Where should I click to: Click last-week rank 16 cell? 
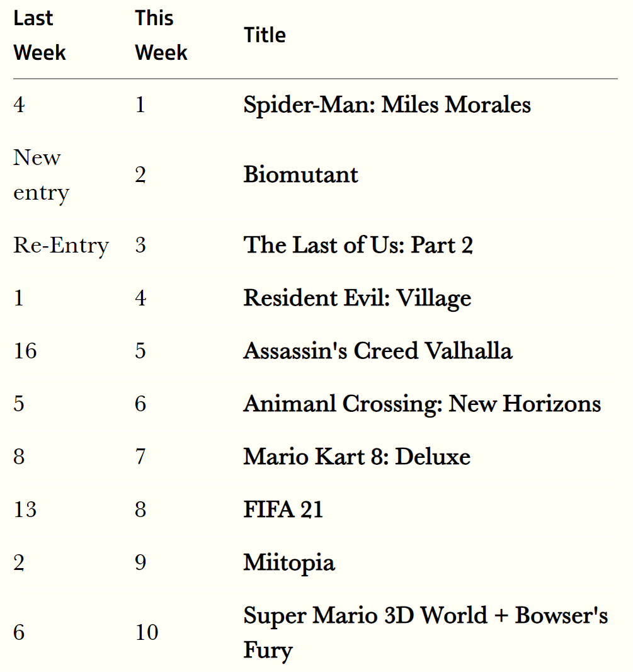[25, 351]
